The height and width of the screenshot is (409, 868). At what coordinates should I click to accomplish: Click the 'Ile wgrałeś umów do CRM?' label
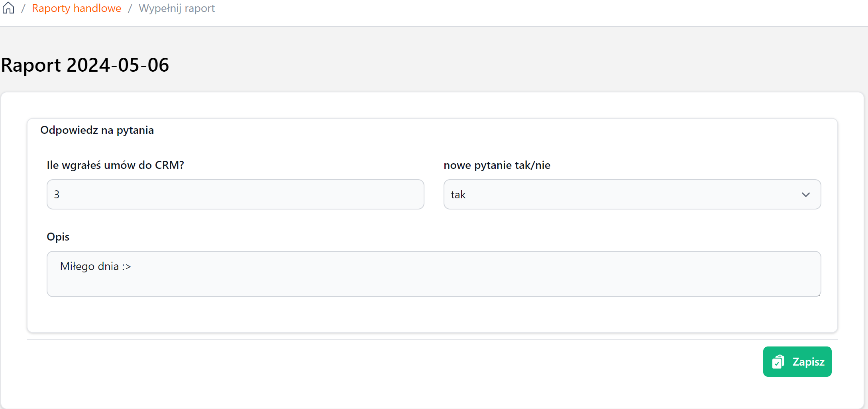(x=115, y=165)
